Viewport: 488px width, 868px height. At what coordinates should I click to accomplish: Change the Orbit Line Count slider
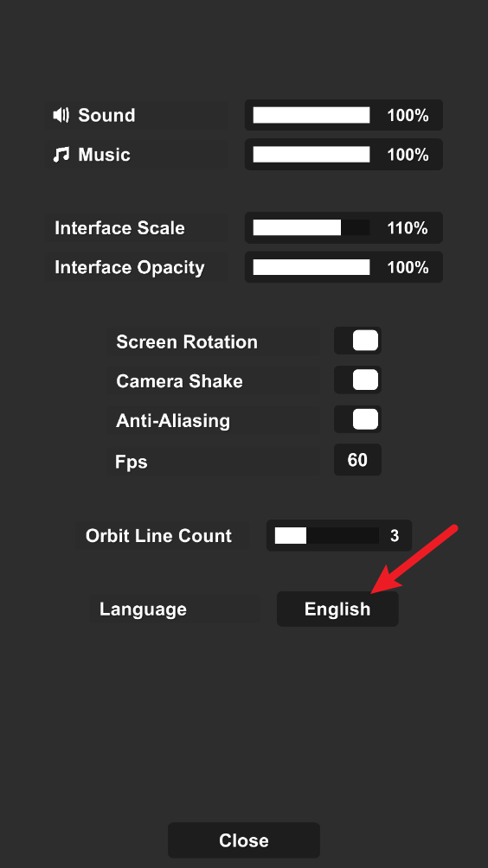click(327, 535)
